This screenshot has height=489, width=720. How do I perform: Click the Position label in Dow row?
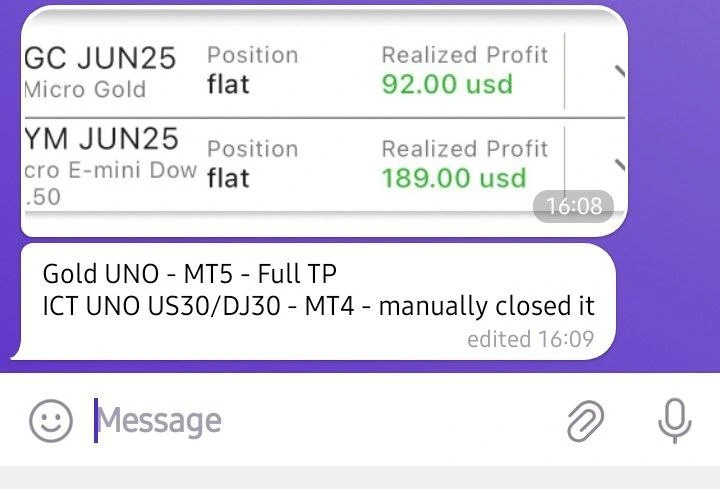tap(253, 149)
